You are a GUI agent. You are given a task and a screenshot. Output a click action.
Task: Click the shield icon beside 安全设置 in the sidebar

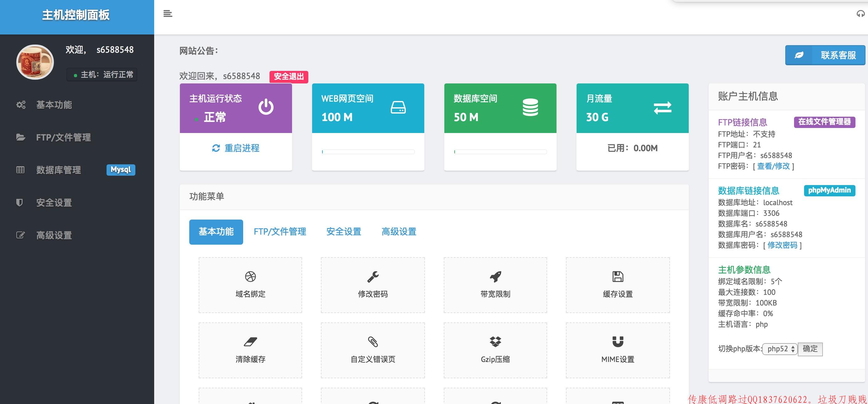click(19, 202)
